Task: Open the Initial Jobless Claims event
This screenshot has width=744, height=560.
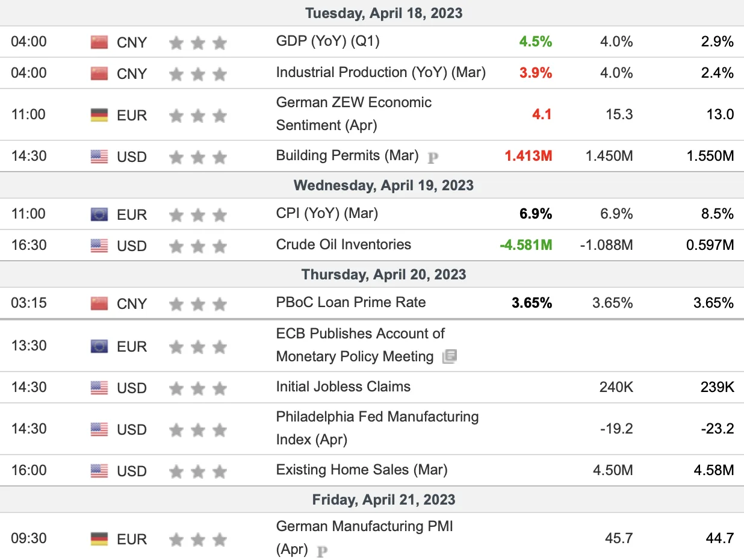Action: coord(344,387)
